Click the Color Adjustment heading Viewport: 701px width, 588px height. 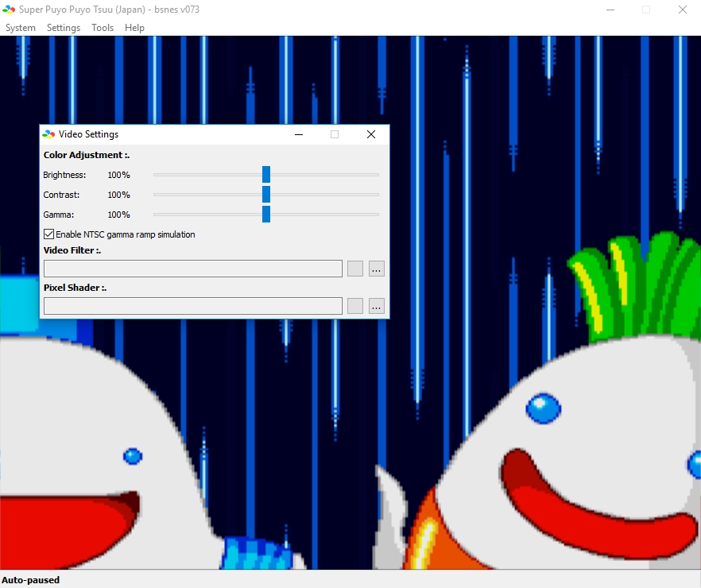pos(87,155)
